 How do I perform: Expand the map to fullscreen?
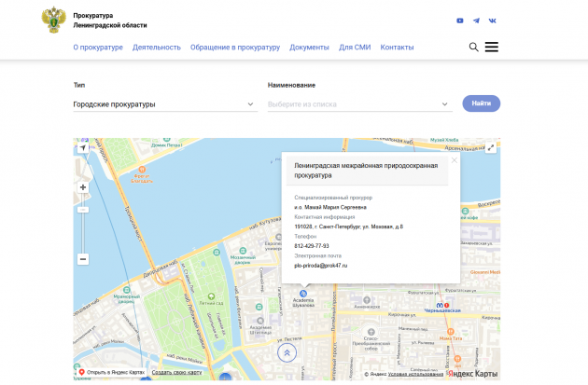tap(491, 148)
